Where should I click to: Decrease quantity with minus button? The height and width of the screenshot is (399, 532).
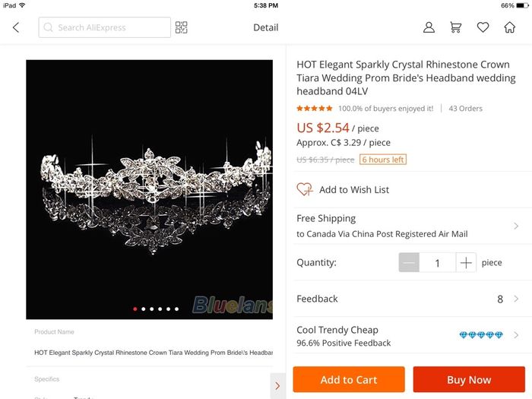coord(409,263)
